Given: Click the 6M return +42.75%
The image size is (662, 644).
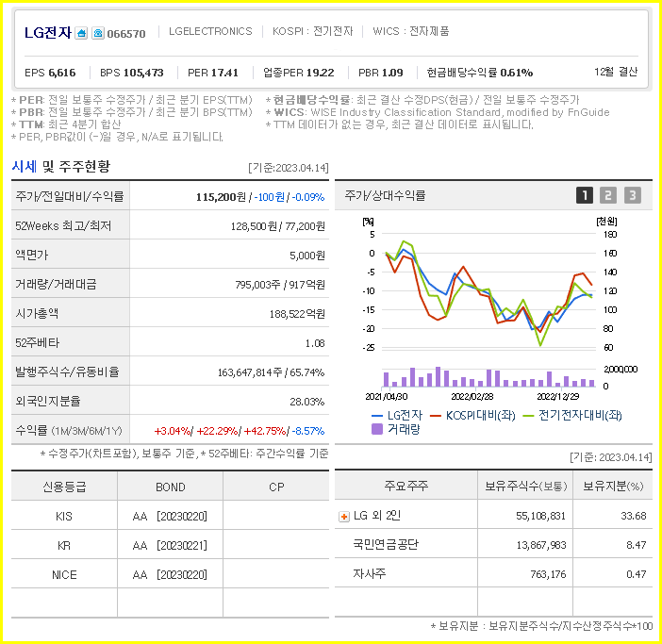Looking at the screenshot, I should click(265, 431).
